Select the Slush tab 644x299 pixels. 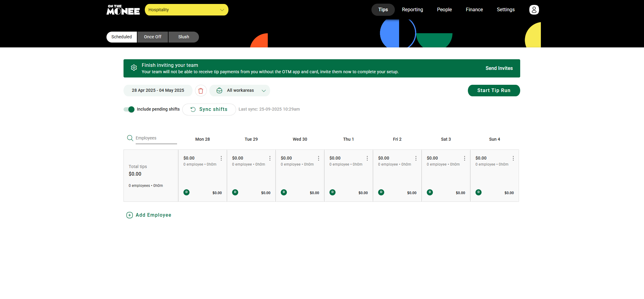183,37
